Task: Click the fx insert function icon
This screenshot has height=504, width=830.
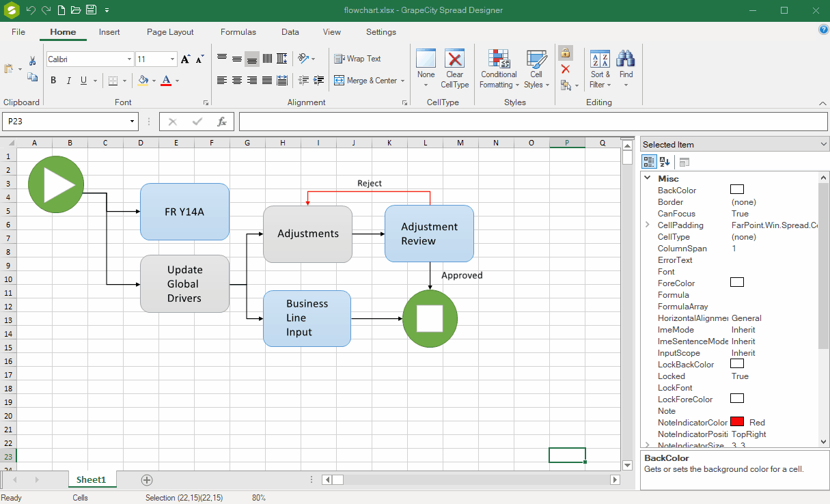Action: click(221, 122)
